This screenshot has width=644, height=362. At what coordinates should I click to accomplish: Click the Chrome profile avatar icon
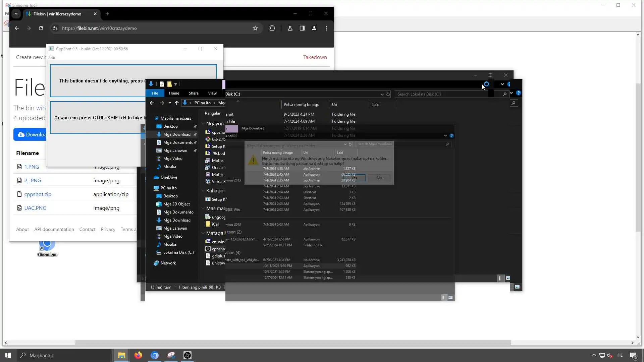coord(314,28)
